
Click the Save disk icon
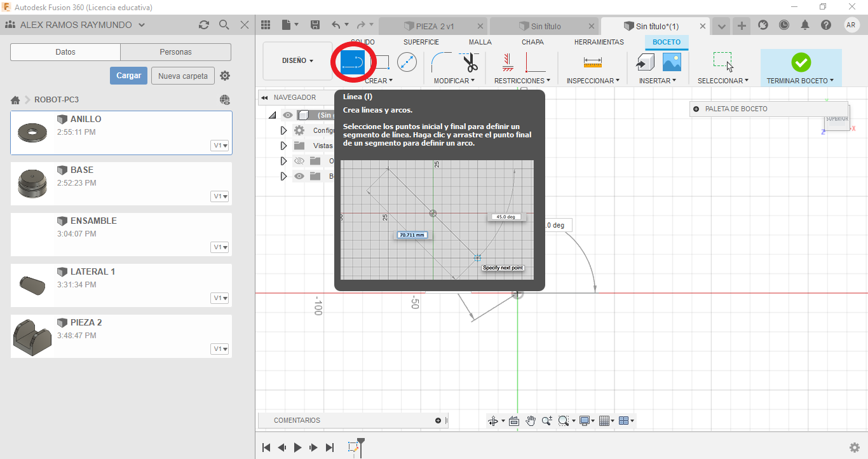pyautogui.click(x=315, y=25)
